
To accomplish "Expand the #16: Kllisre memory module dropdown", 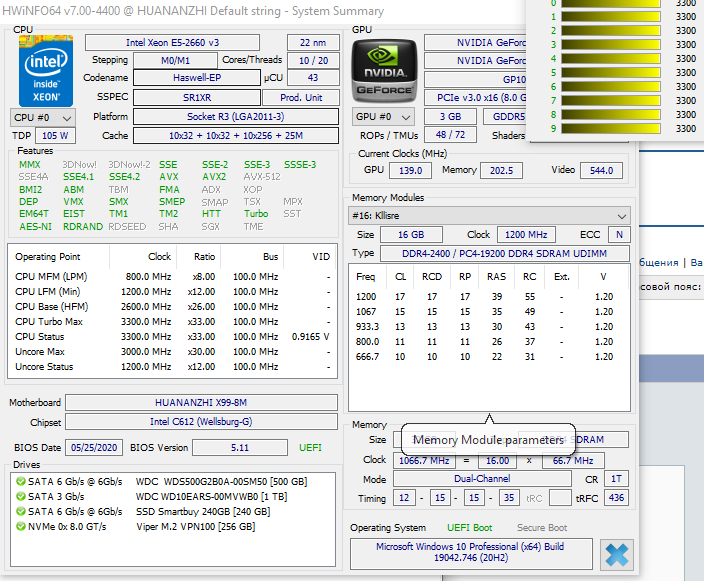I will (489, 216).
